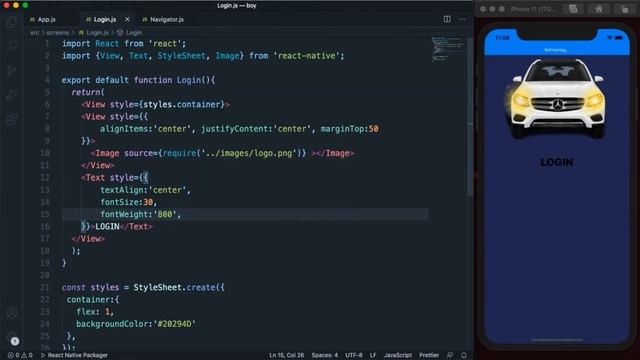Switch to the App.js tab

(x=43, y=19)
